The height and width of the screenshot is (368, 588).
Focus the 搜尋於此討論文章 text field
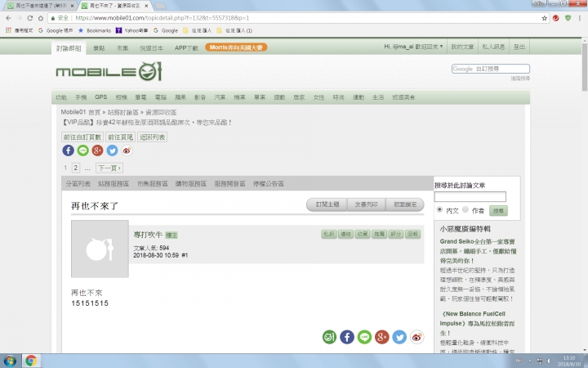pyautogui.click(x=470, y=197)
